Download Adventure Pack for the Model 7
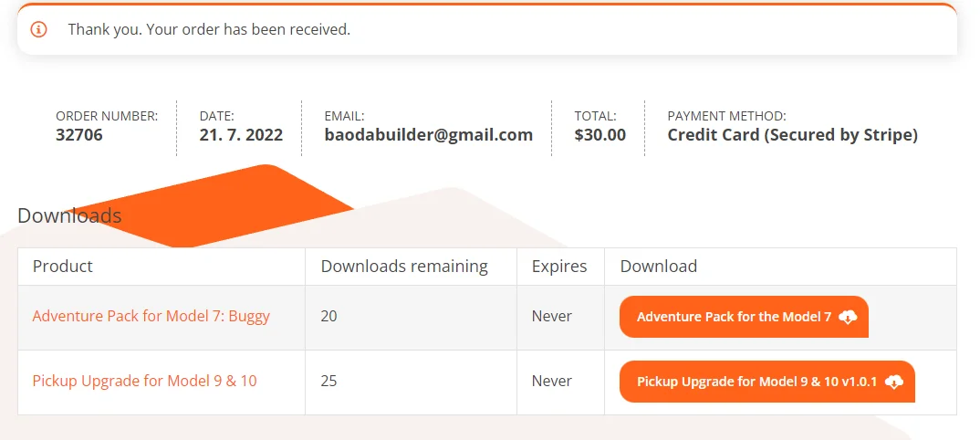 (734, 317)
